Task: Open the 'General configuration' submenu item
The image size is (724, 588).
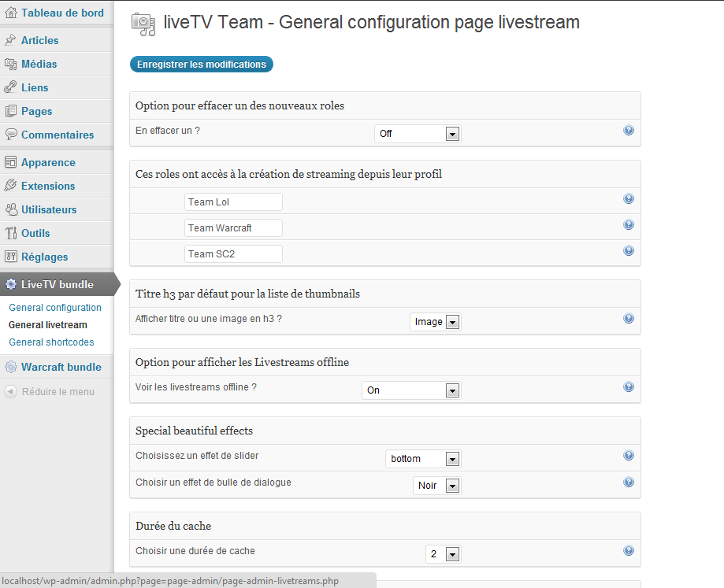Action: 55,307
